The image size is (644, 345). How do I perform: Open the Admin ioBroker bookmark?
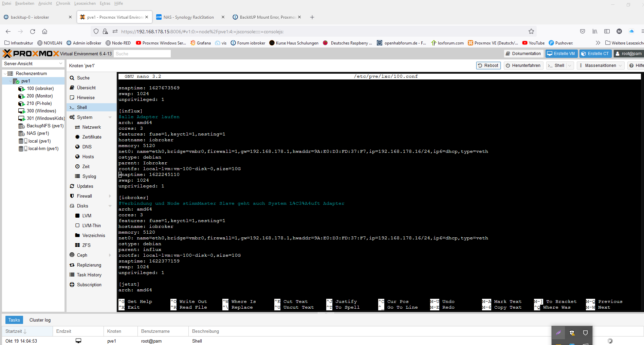click(84, 43)
